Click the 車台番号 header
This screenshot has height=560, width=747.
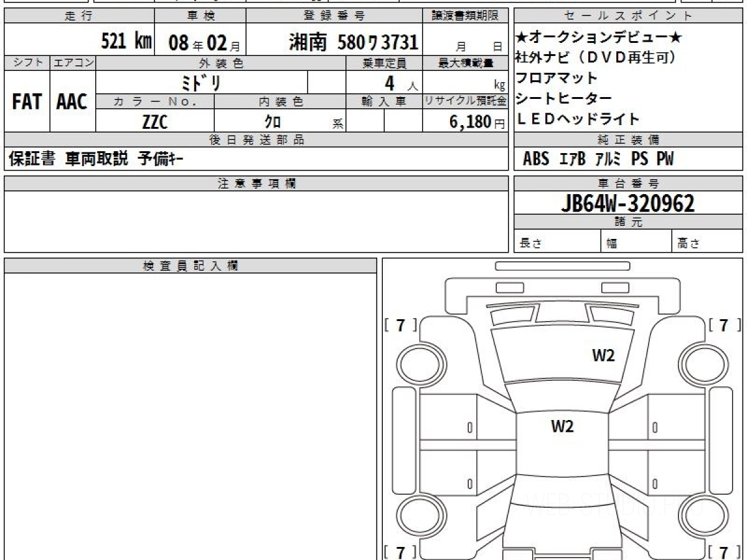[629, 184]
